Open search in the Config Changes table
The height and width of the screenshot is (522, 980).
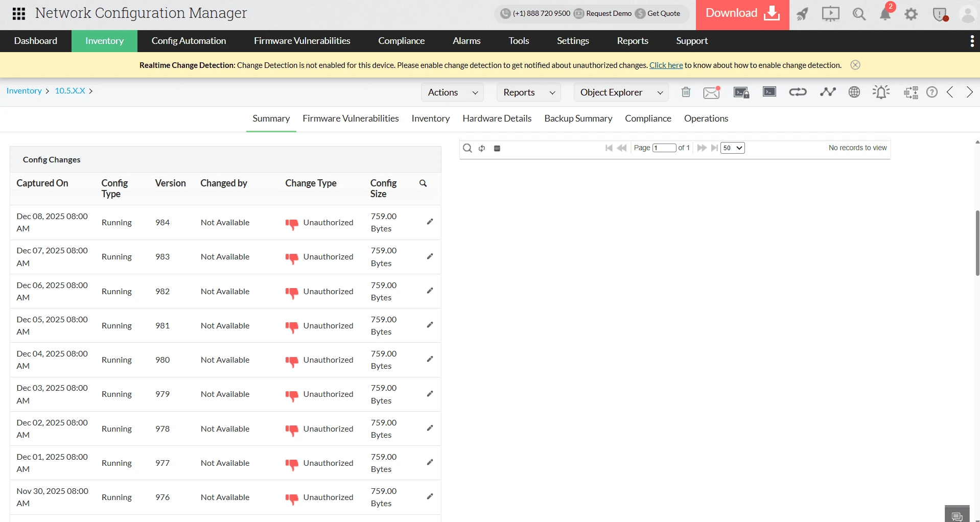coord(423,183)
